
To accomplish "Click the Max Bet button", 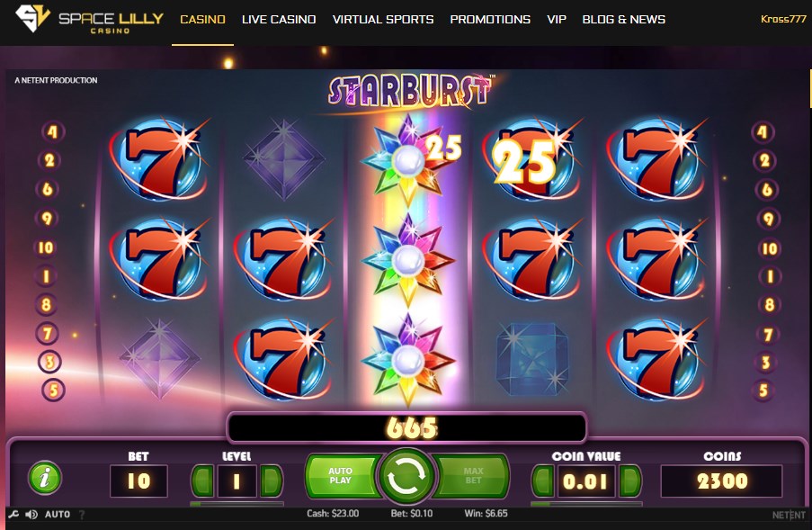I will coord(471,476).
